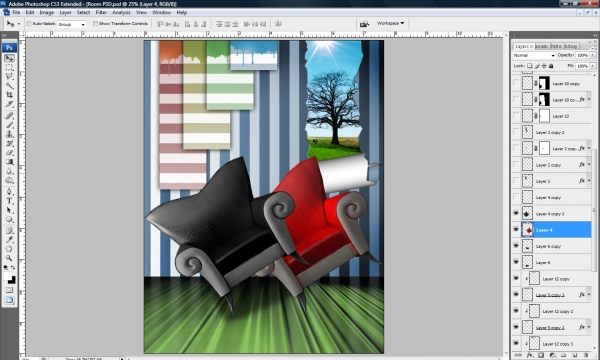Viewport: 600px width, 360px height.
Task: Add a layer style via fx button
Action: (530, 355)
